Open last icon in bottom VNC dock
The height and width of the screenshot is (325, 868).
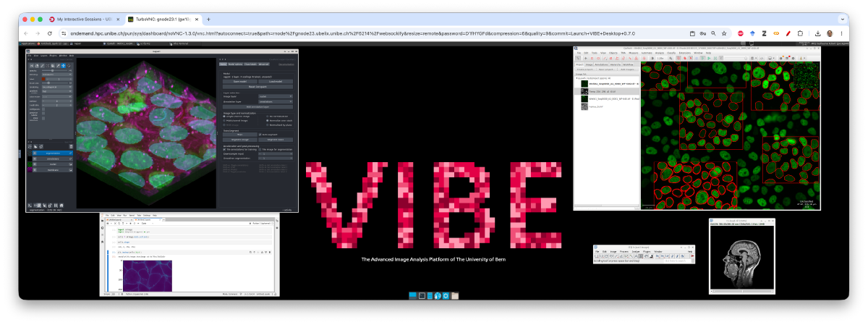click(x=455, y=295)
